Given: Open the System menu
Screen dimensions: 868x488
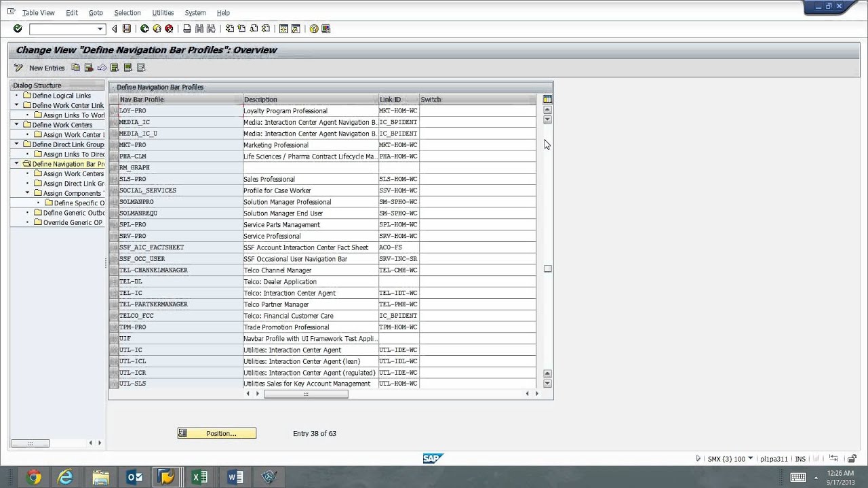Looking at the screenshot, I should (x=195, y=13).
